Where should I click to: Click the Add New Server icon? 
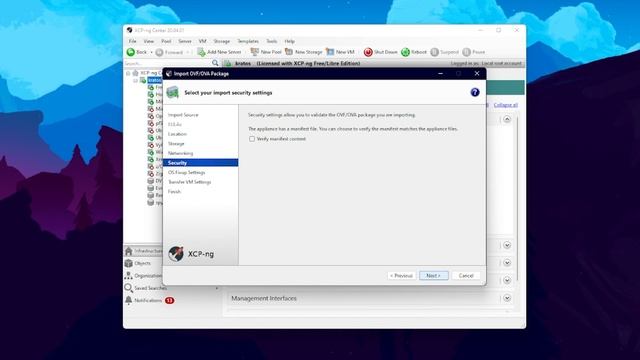click(201, 52)
